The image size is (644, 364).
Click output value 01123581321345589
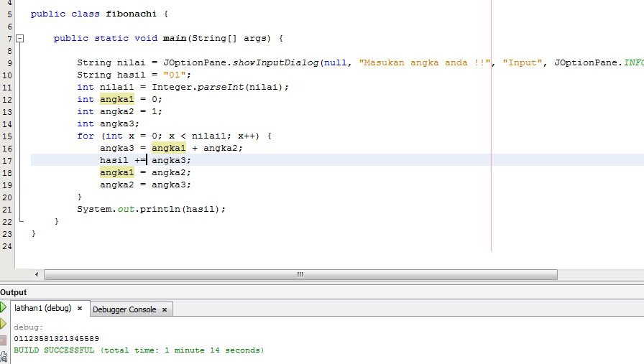tap(56, 339)
